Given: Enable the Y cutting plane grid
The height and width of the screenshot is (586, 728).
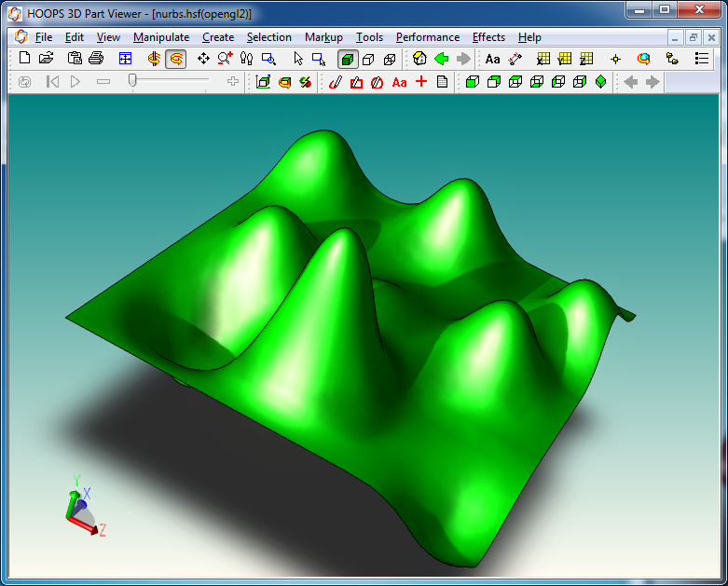Looking at the screenshot, I should pos(565,59).
